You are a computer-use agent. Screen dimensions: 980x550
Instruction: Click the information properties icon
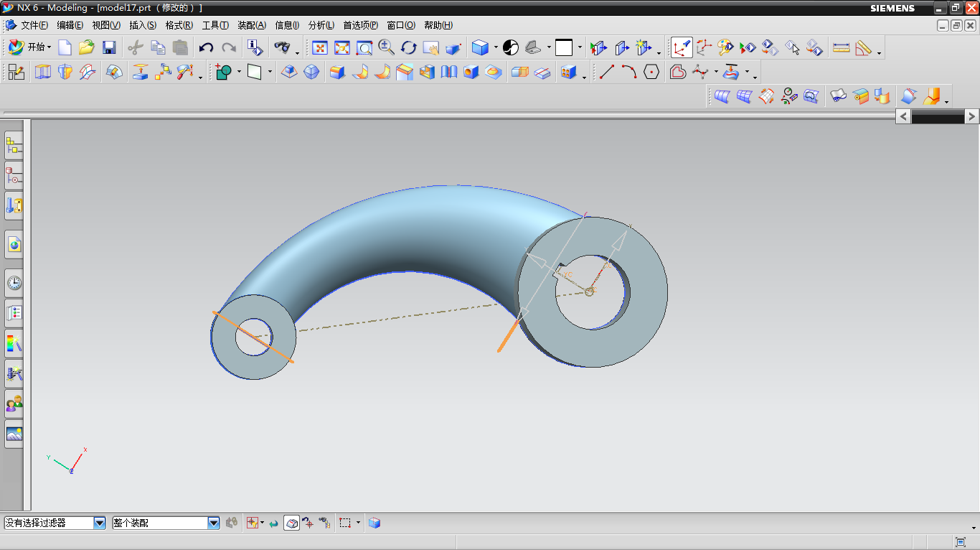pos(255,48)
